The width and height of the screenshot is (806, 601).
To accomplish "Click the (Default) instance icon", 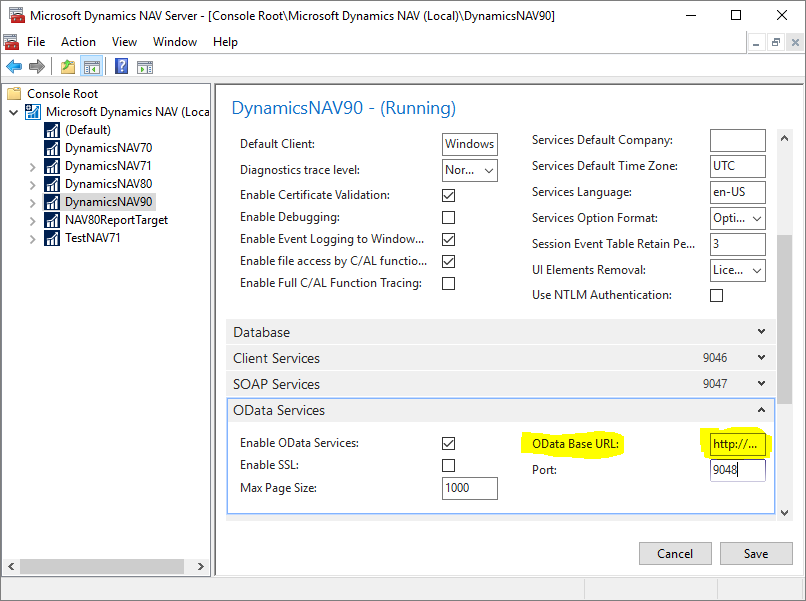I will pos(52,130).
